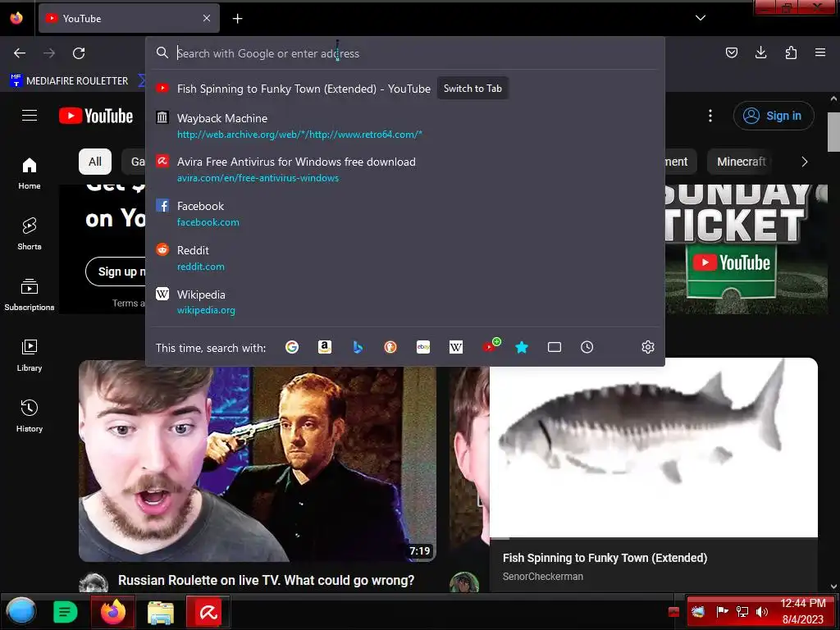
Task: Select Fish Spinning to Funky Town suggestion
Action: [304, 89]
